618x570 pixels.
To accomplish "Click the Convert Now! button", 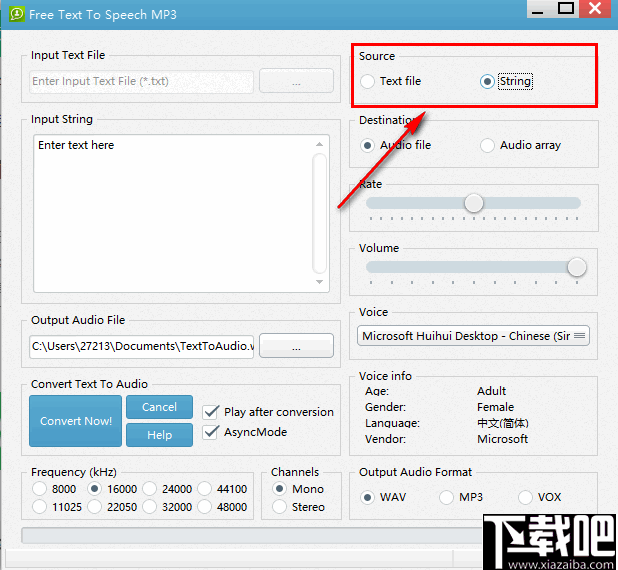I will [76, 421].
